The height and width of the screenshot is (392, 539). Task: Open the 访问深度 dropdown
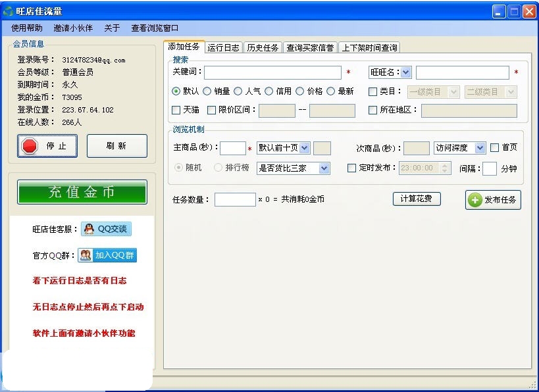point(480,148)
